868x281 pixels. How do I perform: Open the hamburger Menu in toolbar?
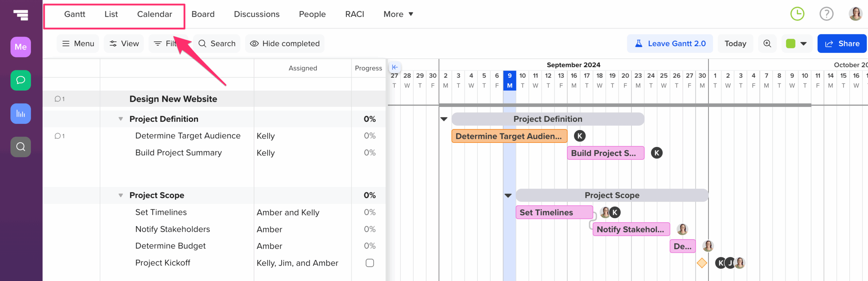point(78,43)
